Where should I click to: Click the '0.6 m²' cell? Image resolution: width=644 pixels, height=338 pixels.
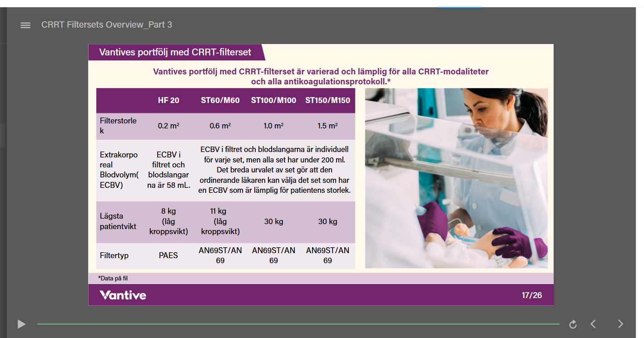[220, 126]
